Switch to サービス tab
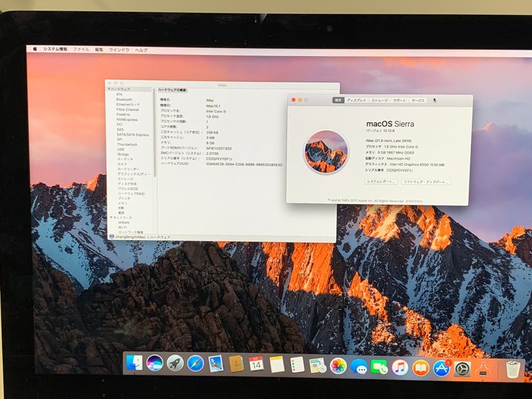The width and height of the screenshot is (532, 399). (418, 101)
